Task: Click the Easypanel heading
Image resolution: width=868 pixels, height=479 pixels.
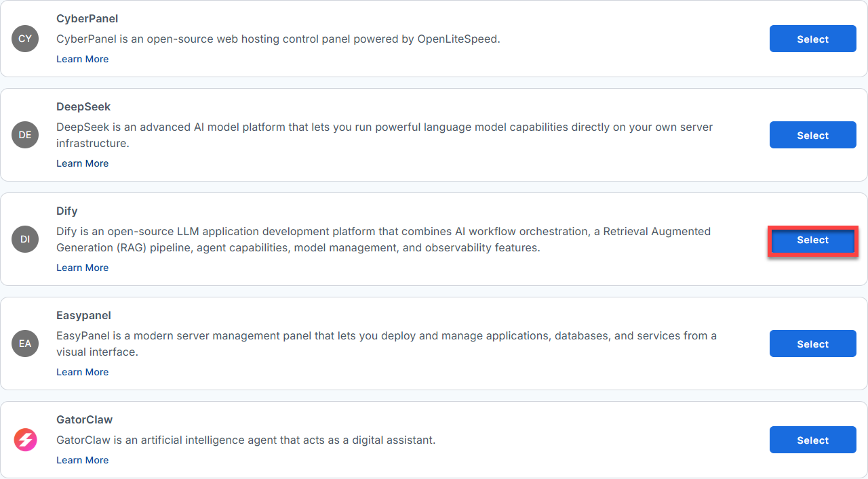Action: coord(83,315)
